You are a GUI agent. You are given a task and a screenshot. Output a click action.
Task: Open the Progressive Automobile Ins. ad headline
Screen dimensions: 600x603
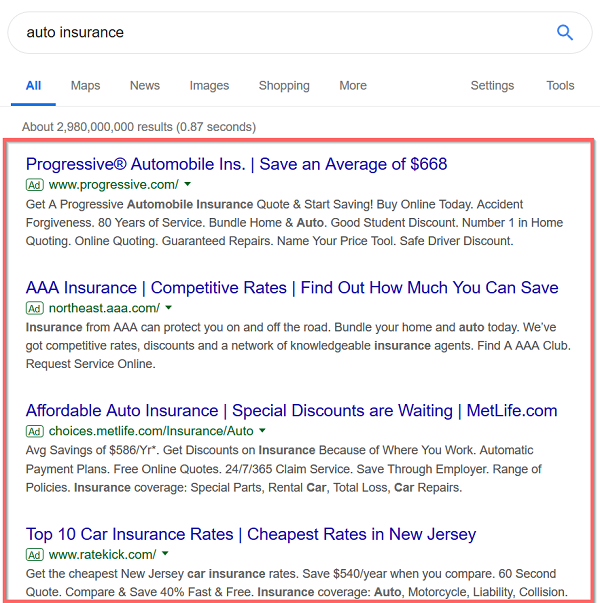[x=237, y=164]
